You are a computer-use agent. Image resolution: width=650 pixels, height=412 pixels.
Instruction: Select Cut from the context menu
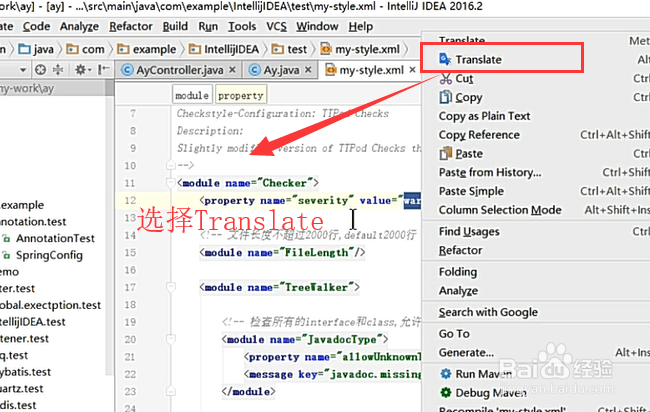pos(463,79)
